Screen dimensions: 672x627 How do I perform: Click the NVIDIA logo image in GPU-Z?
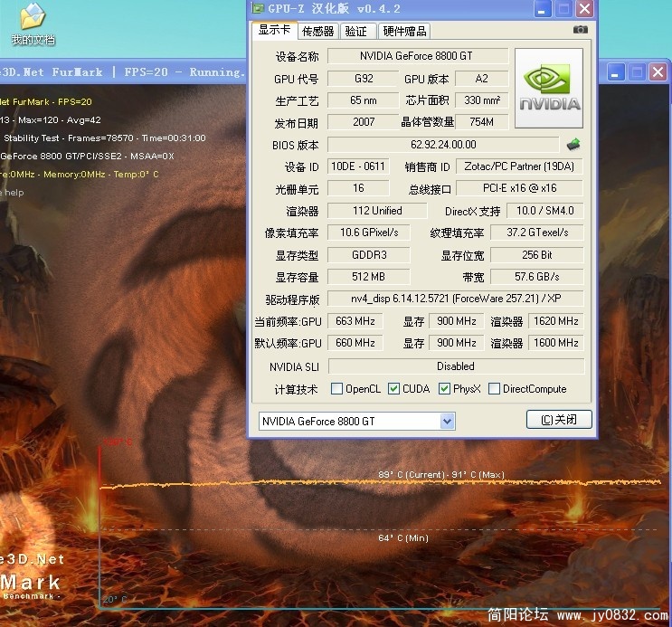(549, 89)
